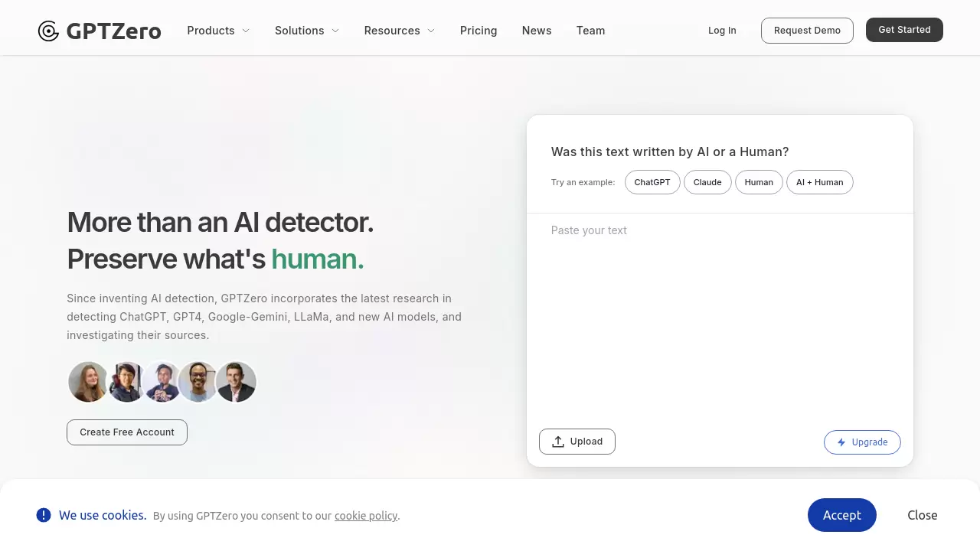Go to the Pricing page

pos(479,31)
